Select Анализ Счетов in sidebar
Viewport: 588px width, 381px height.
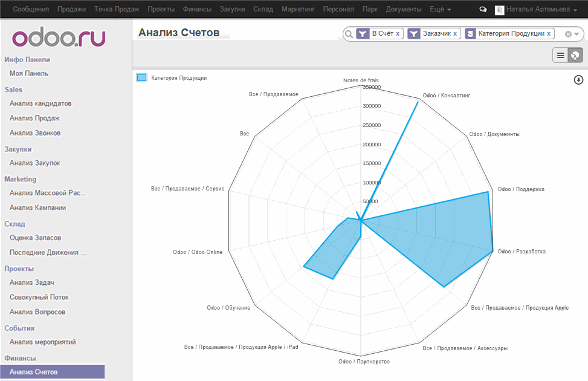[x=53, y=372]
